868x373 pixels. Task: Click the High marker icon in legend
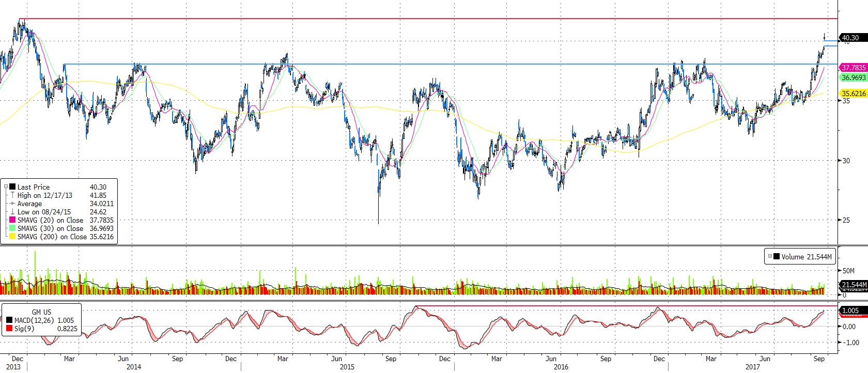click(12, 195)
